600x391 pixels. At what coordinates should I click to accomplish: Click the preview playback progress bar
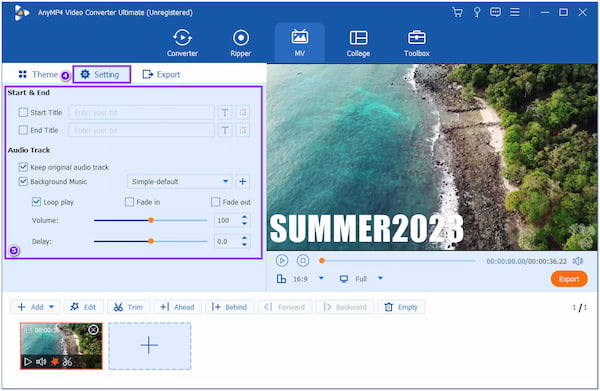point(398,261)
